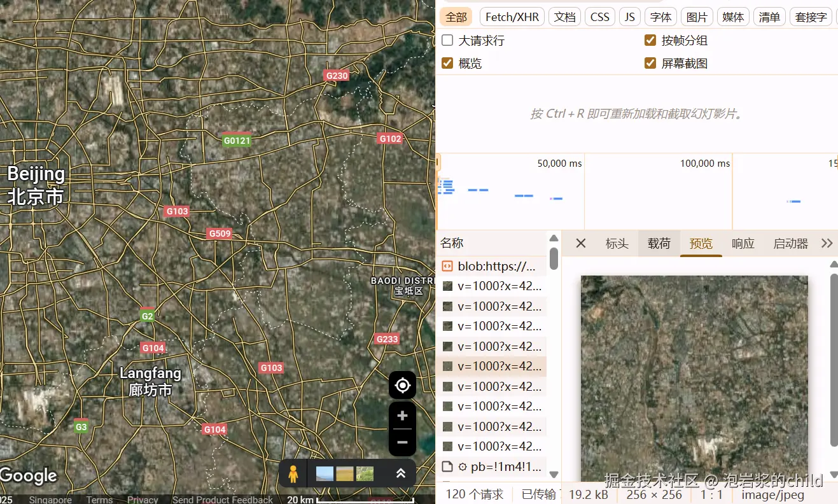Click the Beijing 北京市 city label
Viewport: 838px width, 504px height.
point(36,185)
